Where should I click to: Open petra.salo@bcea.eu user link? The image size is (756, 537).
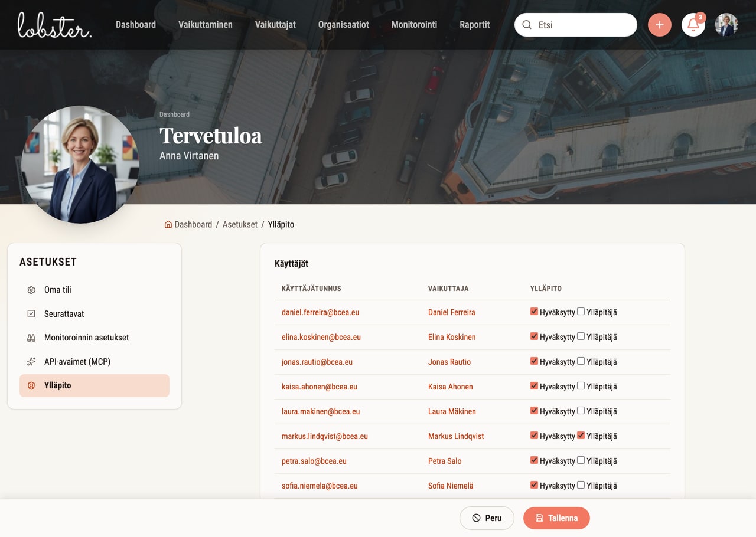[314, 461]
